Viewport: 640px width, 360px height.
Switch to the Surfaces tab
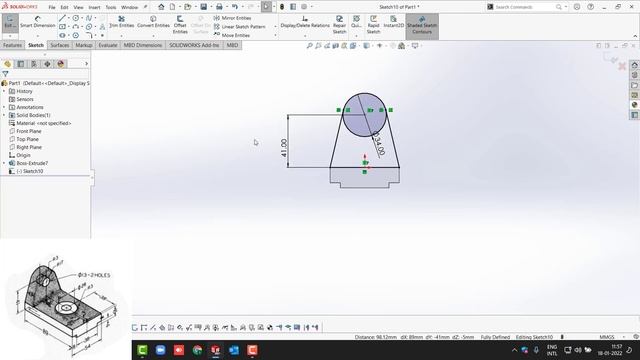tap(60, 45)
